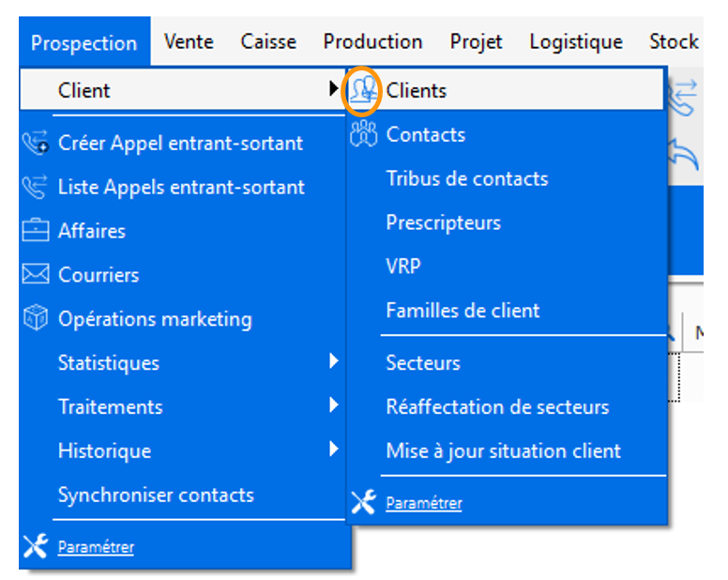Viewport: 728px width, 580px height.
Task: Click the Courriers envelope icon
Action: (x=35, y=275)
